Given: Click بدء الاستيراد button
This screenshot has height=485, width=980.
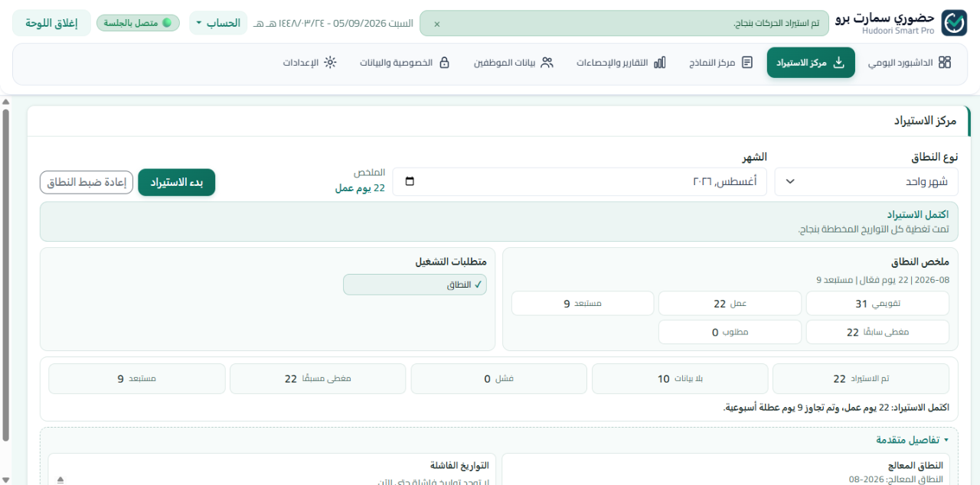Looking at the screenshot, I should tap(177, 182).
